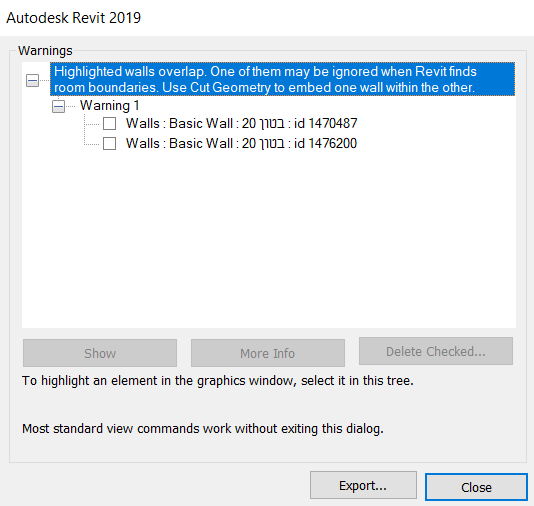Export the warnings list

pyautogui.click(x=363, y=485)
